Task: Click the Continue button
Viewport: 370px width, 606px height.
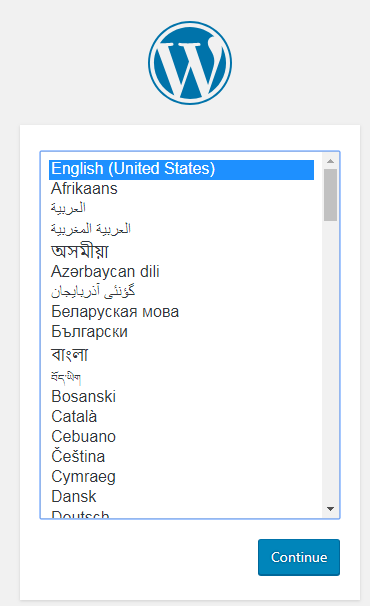Action: (x=299, y=557)
